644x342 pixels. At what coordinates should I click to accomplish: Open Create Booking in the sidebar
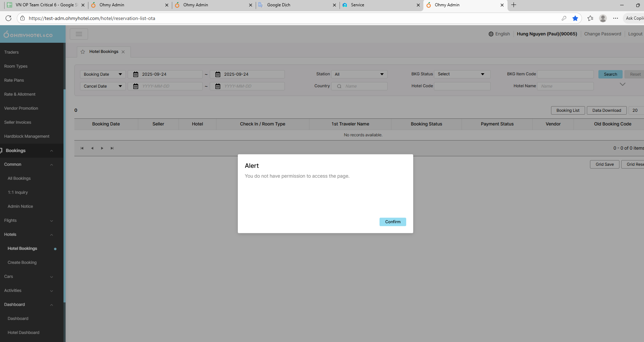[22, 262]
